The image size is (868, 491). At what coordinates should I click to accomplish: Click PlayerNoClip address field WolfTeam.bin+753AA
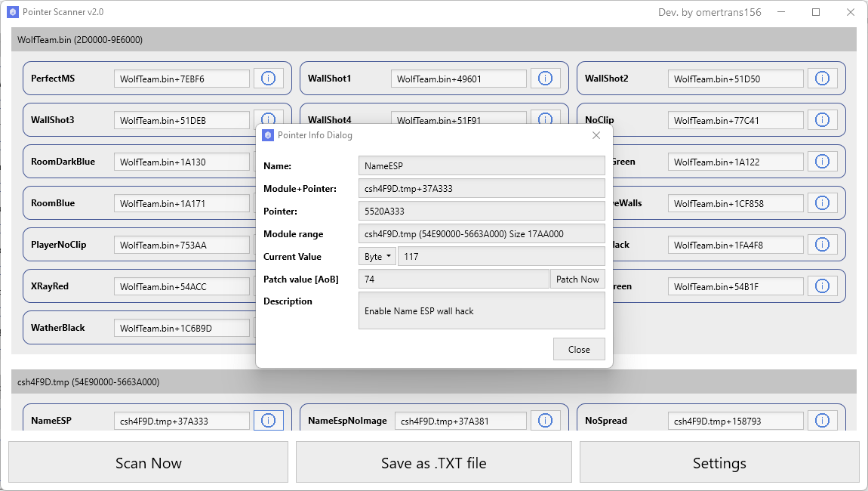182,245
